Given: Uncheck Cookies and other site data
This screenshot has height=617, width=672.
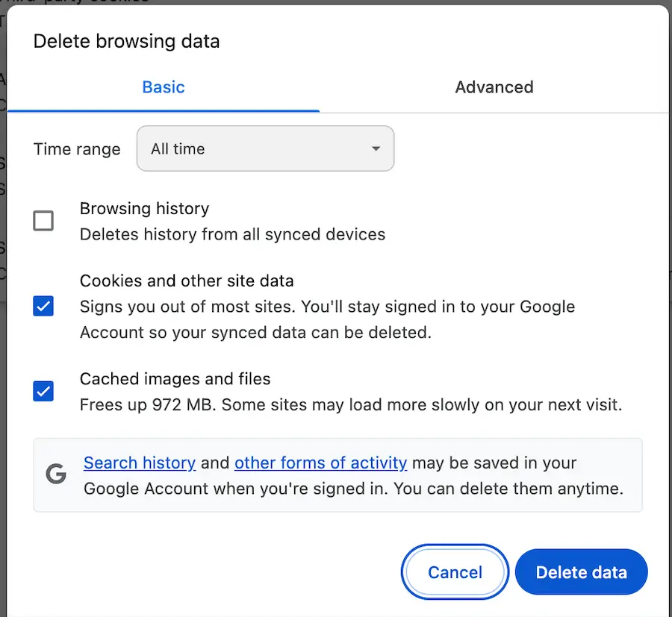Looking at the screenshot, I should pos(43,306).
